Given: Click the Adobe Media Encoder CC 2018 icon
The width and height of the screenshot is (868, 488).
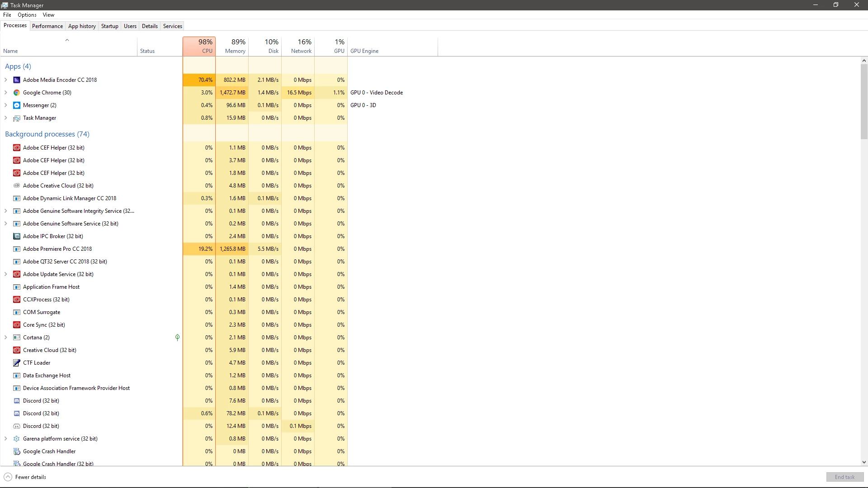Looking at the screenshot, I should [x=17, y=80].
